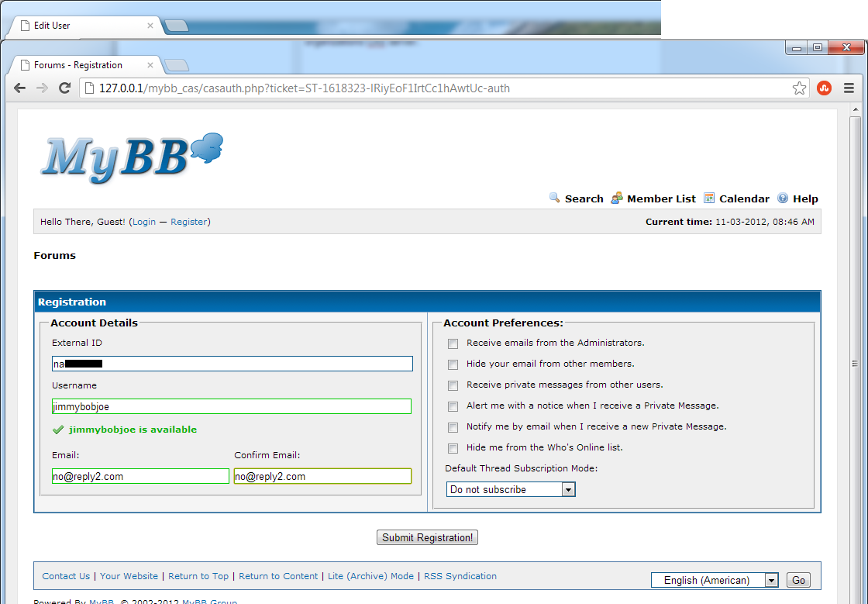Click Submit Registration! button
This screenshot has height=604, width=868.
tap(427, 537)
